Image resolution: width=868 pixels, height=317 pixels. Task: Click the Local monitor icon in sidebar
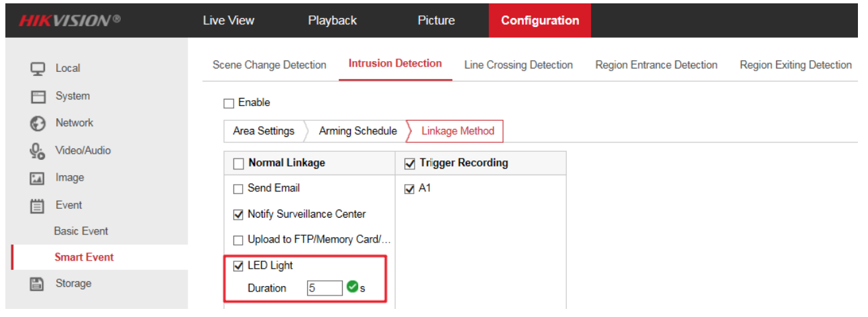pos(38,69)
